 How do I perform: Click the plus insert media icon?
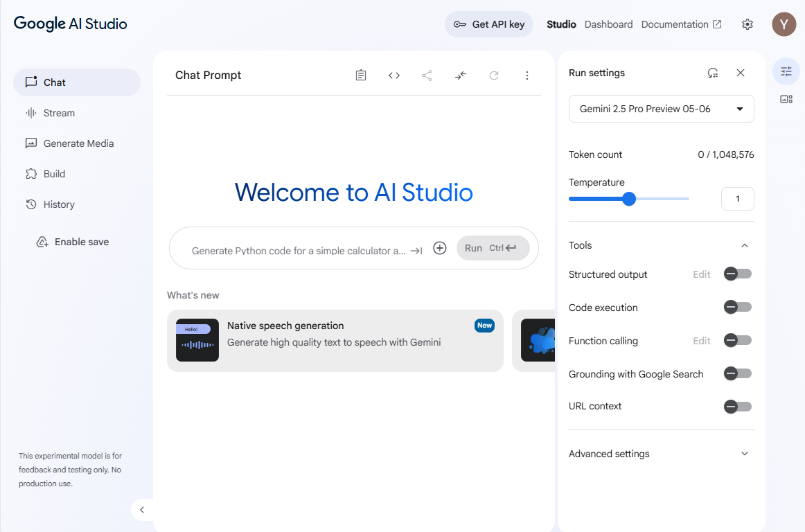[x=440, y=248]
